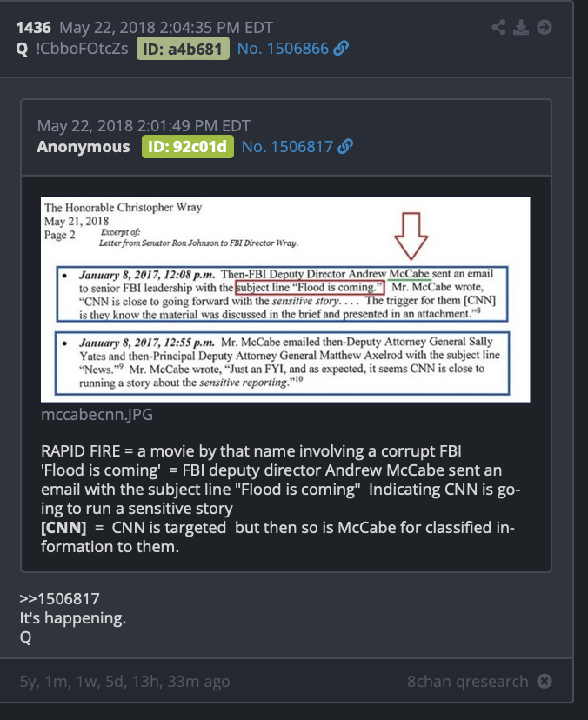Click the '5y, 1m, 1w' age text
Screen dimensions: 588x720
point(124,682)
